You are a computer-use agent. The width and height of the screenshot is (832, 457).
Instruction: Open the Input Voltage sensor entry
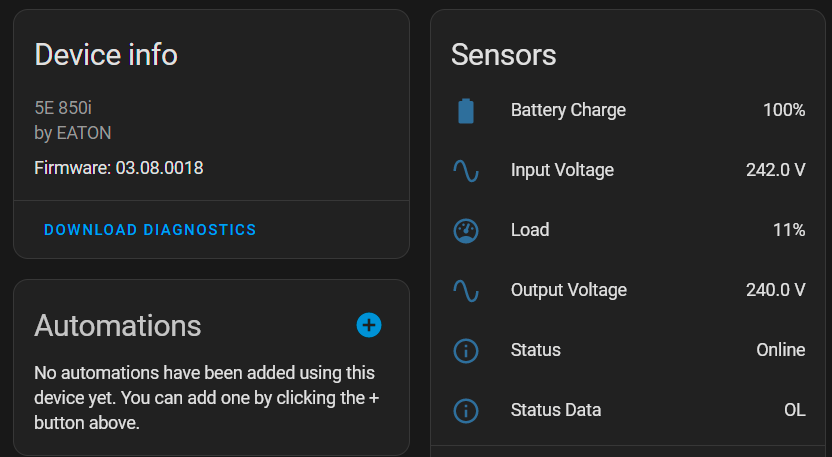tap(628, 170)
